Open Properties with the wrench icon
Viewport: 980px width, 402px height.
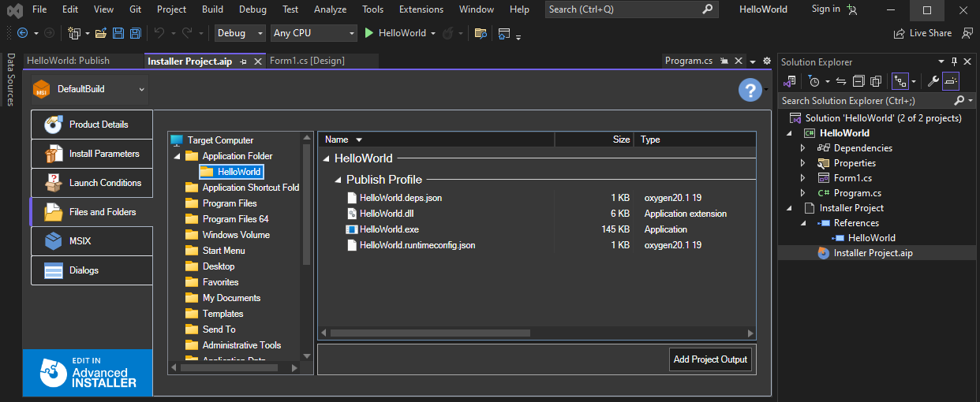pyautogui.click(x=933, y=81)
